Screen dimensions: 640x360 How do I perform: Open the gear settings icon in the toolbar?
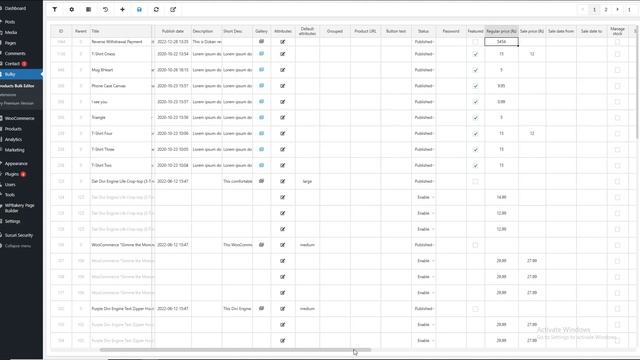[x=71, y=9]
